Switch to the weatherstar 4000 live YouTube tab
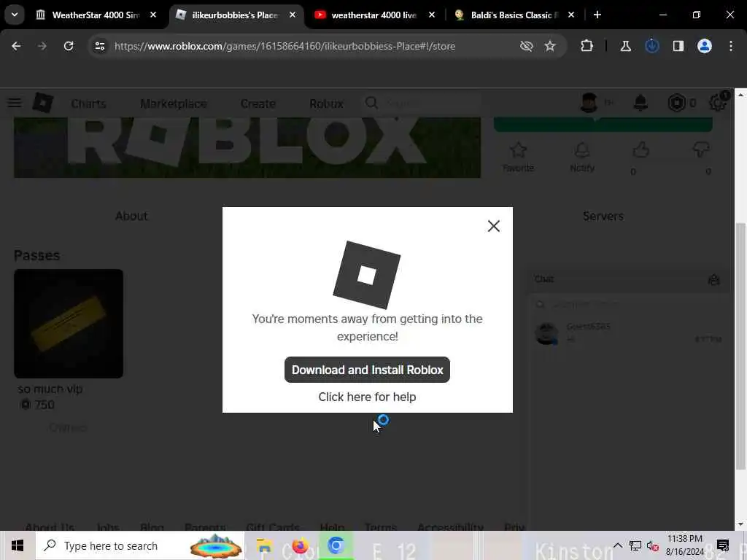The height and width of the screenshot is (560, 747). pos(373,15)
